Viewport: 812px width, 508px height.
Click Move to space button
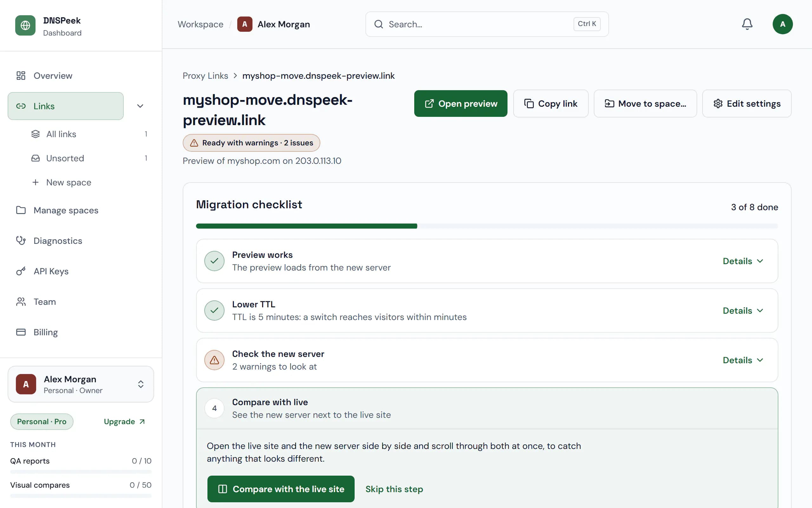[x=645, y=104]
